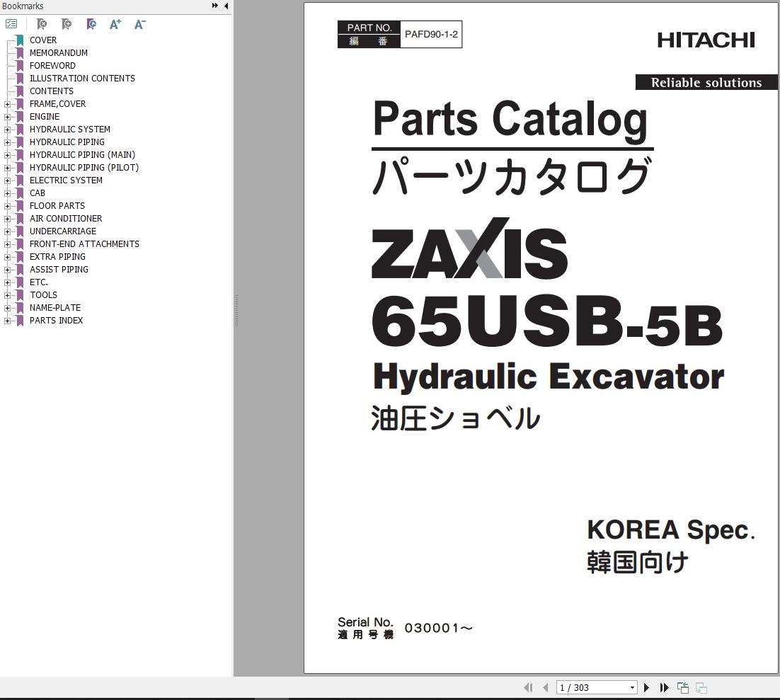Decrease bookmark font size (A-)
The image size is (780, 700).
coord(139,24)
